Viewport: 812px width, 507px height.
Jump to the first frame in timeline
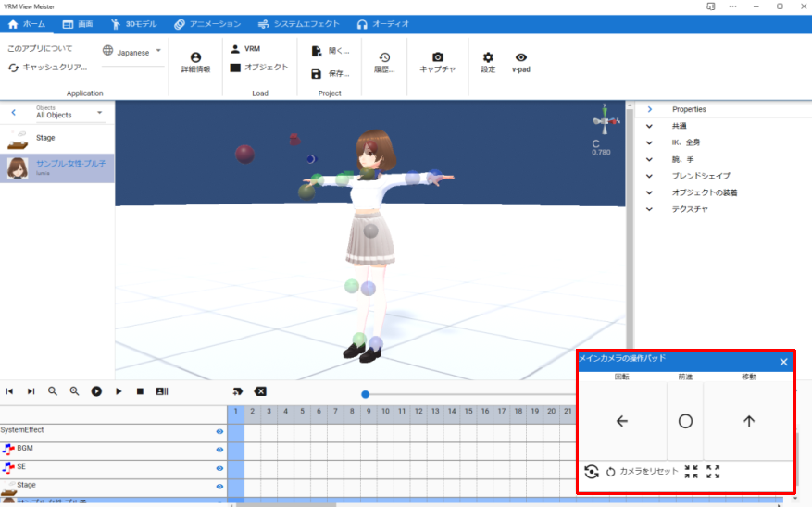point(9,391)
